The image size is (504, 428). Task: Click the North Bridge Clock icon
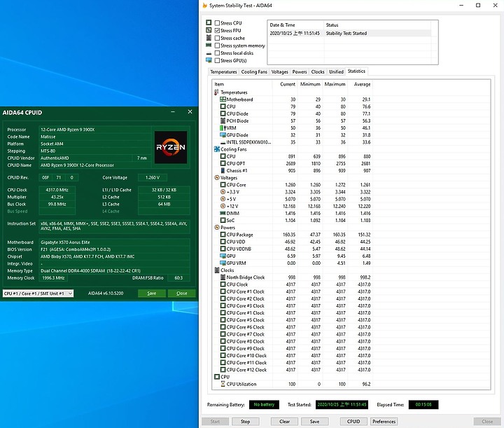coord(223,277)
